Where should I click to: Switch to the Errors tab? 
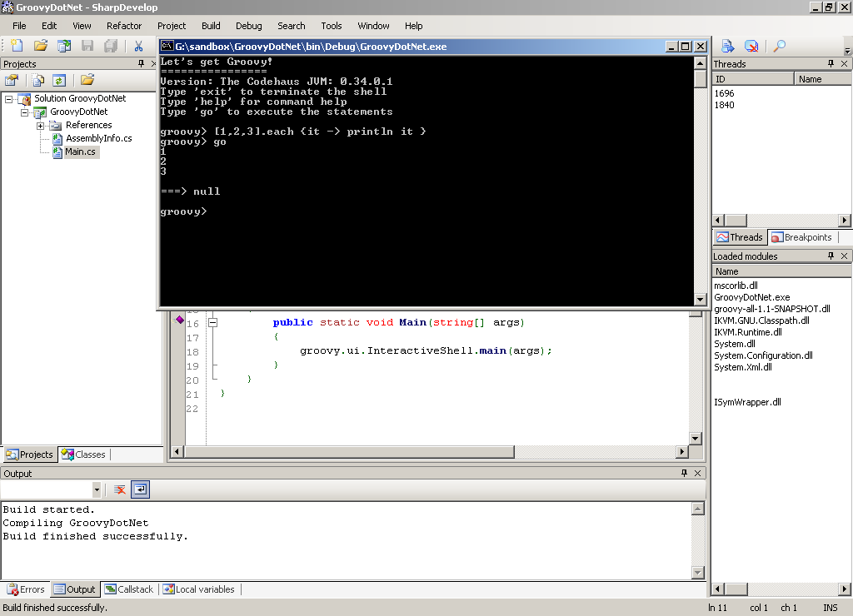tap(26, 589)
